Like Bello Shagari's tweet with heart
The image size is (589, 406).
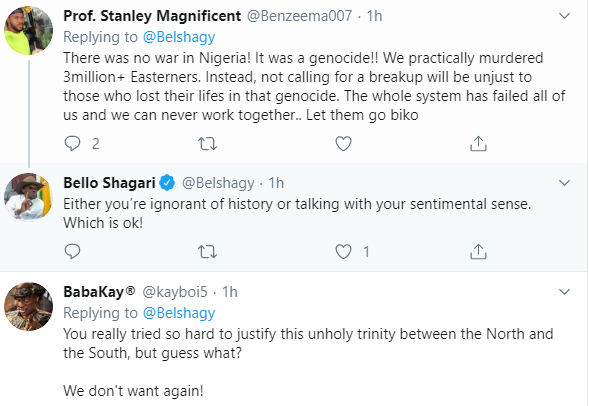(x=343, y=251)
